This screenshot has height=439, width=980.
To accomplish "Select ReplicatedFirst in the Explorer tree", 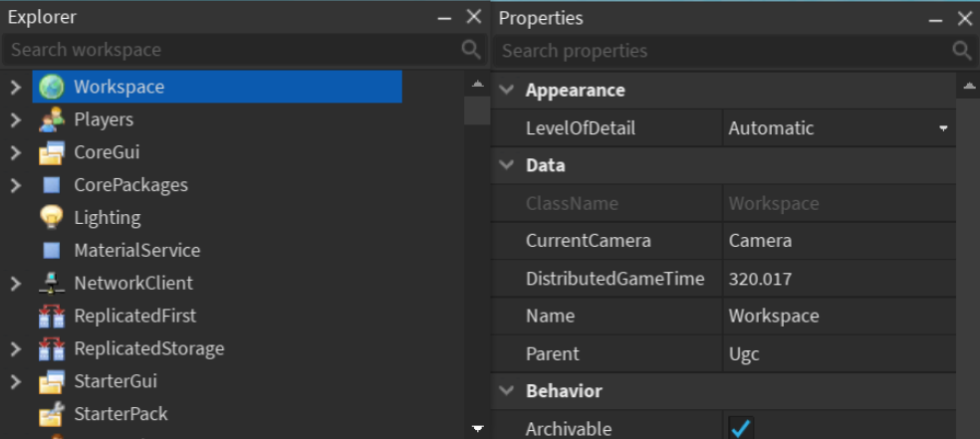I will pyautogui.click(x=135, y=316).
